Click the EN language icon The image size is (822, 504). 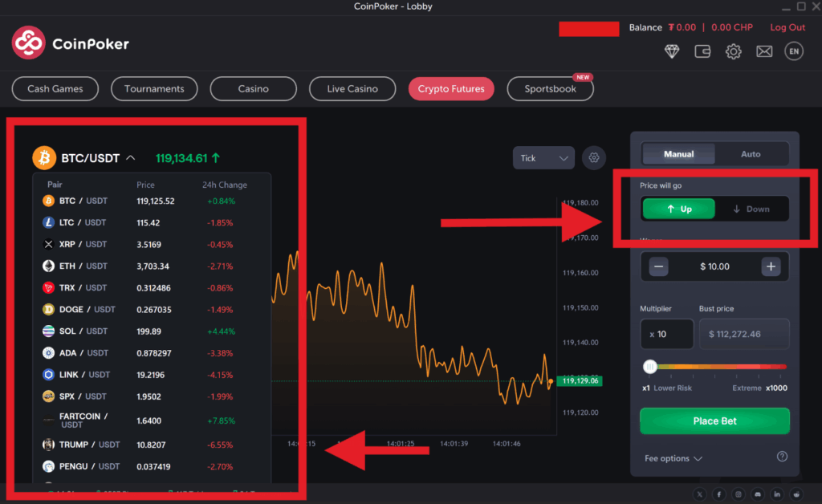[x=794, y=51]
